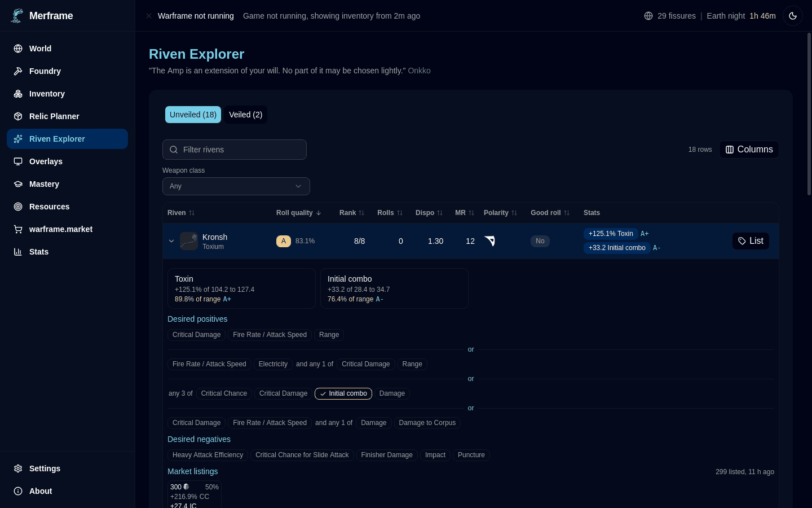Sort table by Polarity column

(x=501, y=213)
